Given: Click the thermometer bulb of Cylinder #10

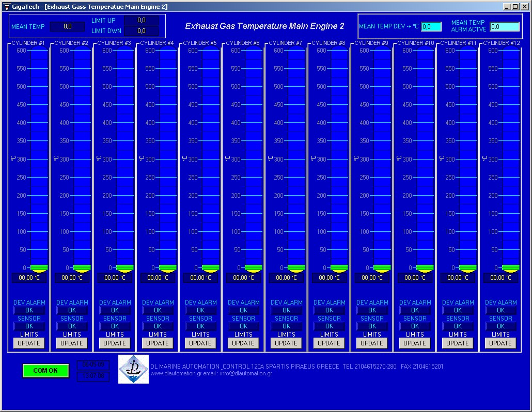Looking at the screenshot, I should [425, 267].
